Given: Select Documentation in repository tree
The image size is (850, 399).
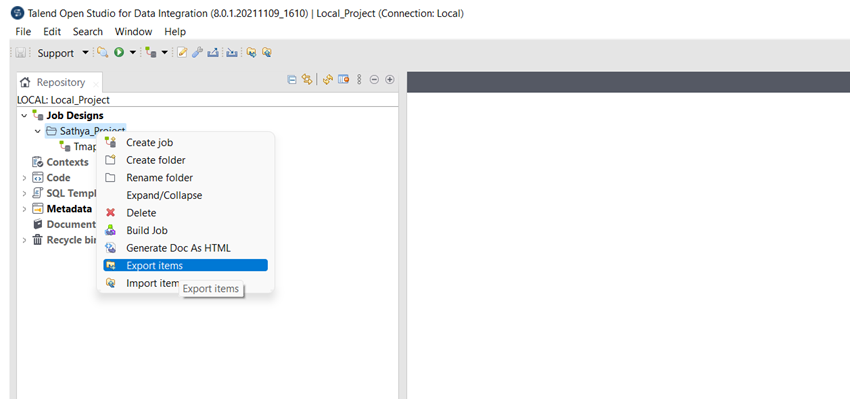Looking at the screenshot, I should pos(71,224).
